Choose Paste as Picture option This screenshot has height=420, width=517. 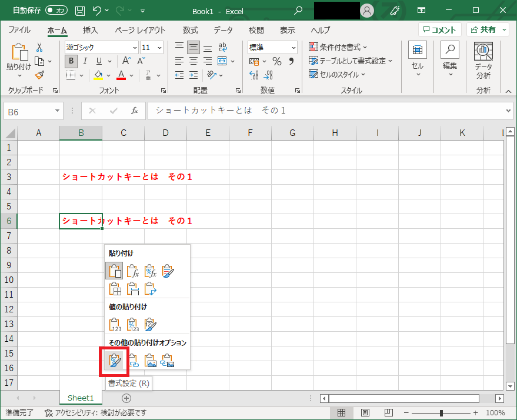click(x=151, y=361)
